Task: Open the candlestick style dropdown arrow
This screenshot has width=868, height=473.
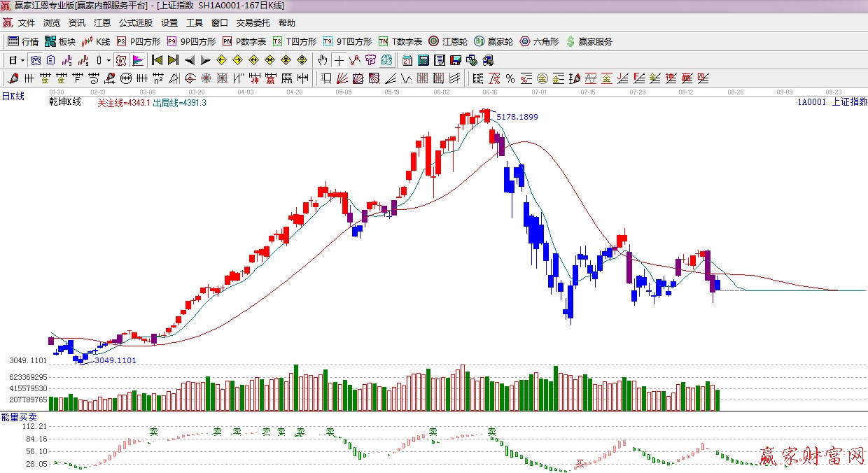Action: [108, 59]
